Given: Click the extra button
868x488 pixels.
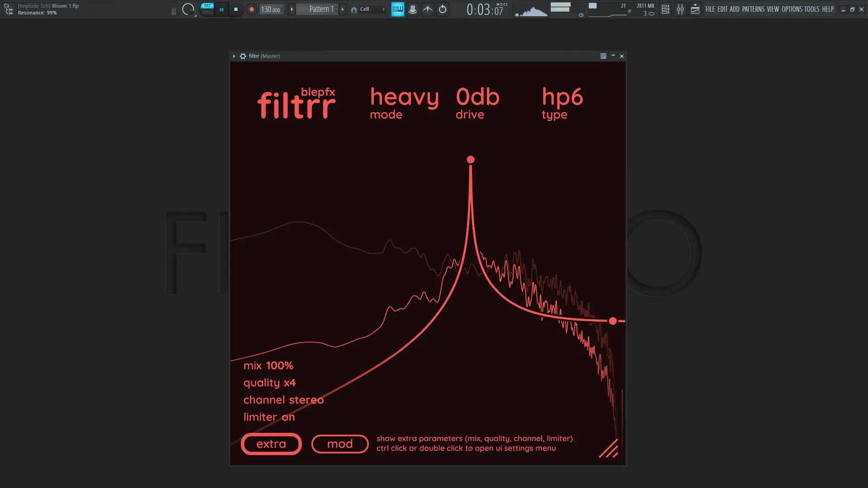Looking at the screenshot, I should coord(271,444).
